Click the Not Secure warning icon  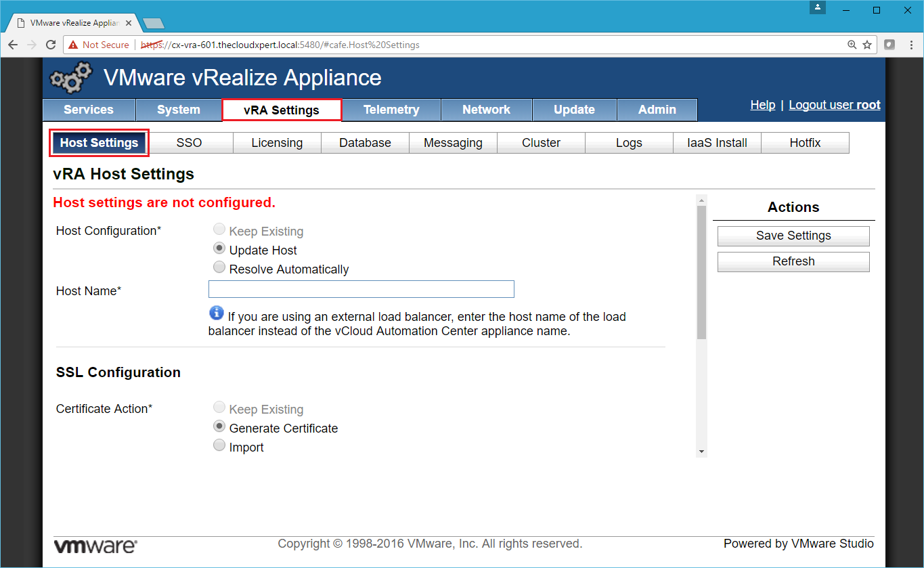pos(72,45)
